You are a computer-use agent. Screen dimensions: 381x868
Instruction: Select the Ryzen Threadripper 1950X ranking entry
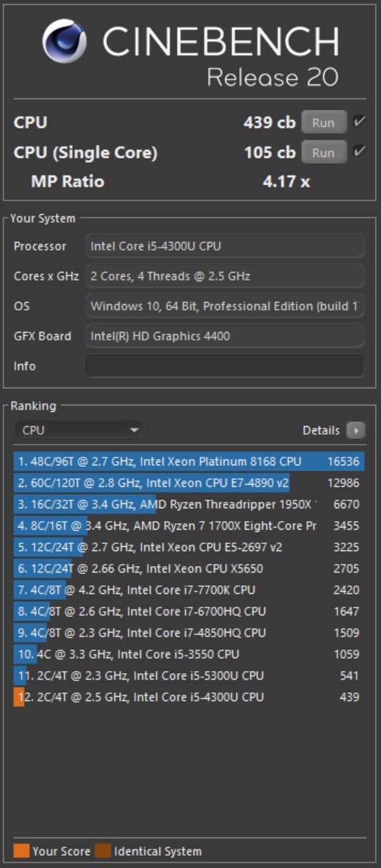pyautogui.click(x=189, y=504)
